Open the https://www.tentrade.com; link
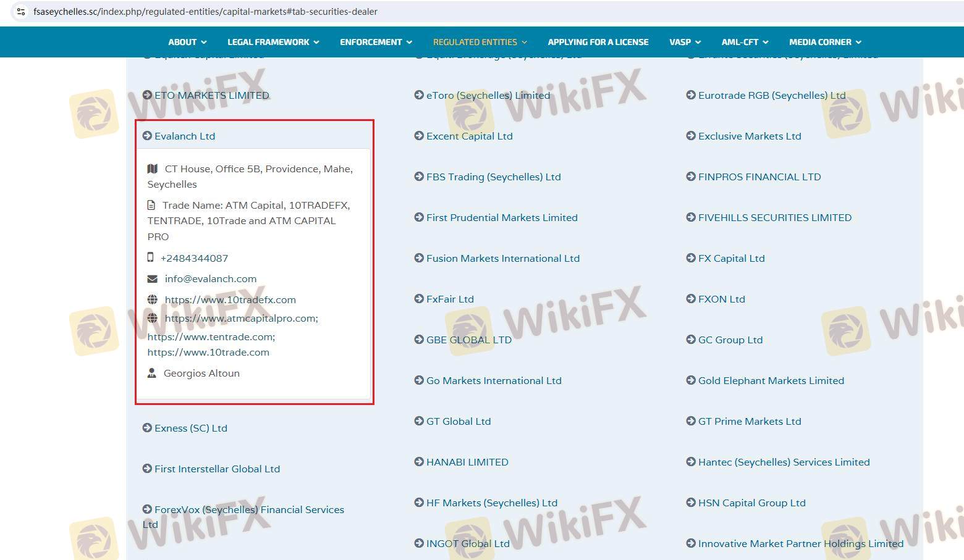964x560 pixels. coord(211,337)
